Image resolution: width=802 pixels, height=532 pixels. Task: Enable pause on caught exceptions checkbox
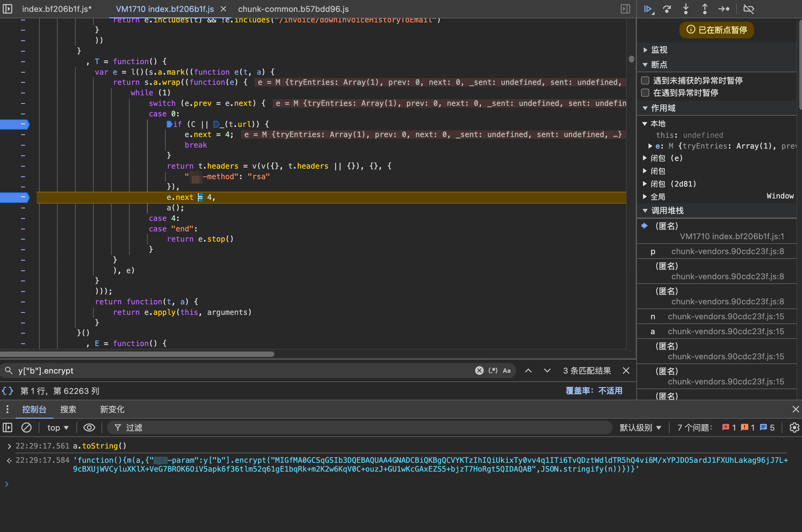click(645, 93)
